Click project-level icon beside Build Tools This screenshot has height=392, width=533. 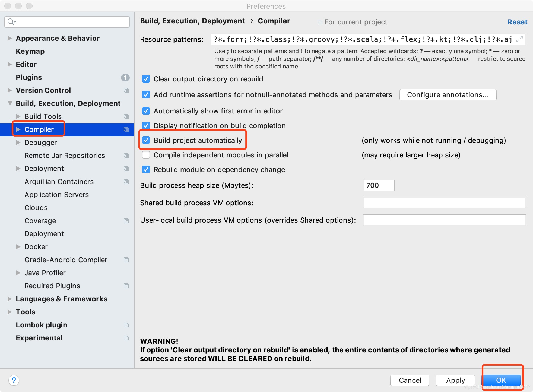point(126,116)
